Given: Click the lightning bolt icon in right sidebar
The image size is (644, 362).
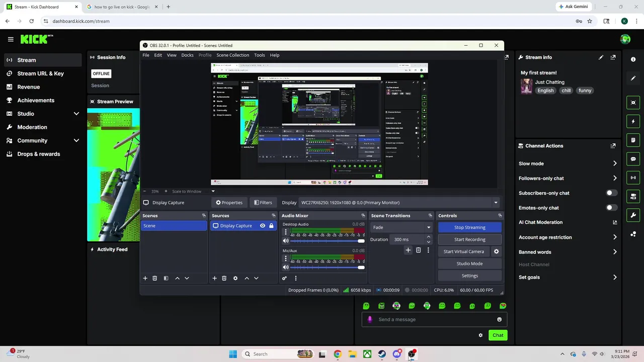Looking at the screenshot, I should click(633, 121).
